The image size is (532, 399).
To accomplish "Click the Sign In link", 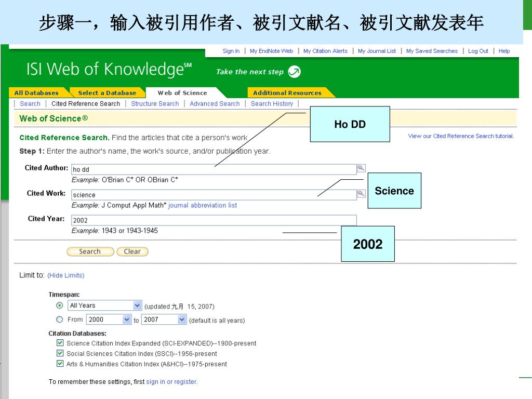I will point(231,51).
